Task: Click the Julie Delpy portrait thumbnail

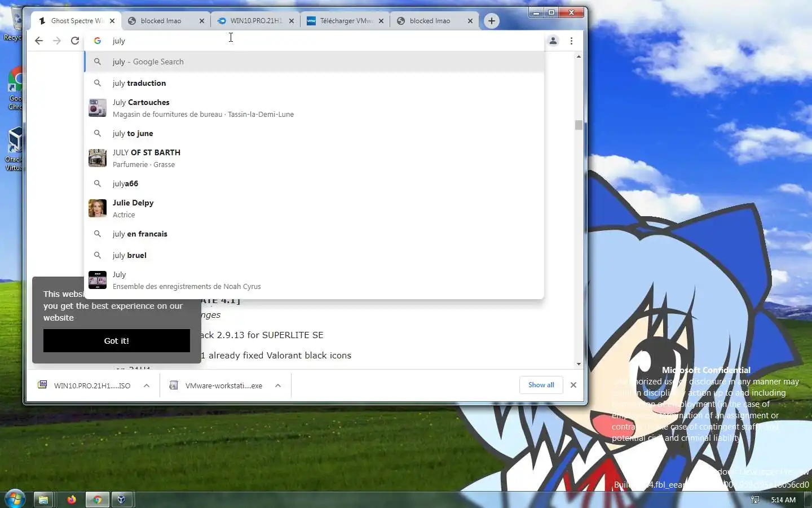Action: (x=98, y=208)
